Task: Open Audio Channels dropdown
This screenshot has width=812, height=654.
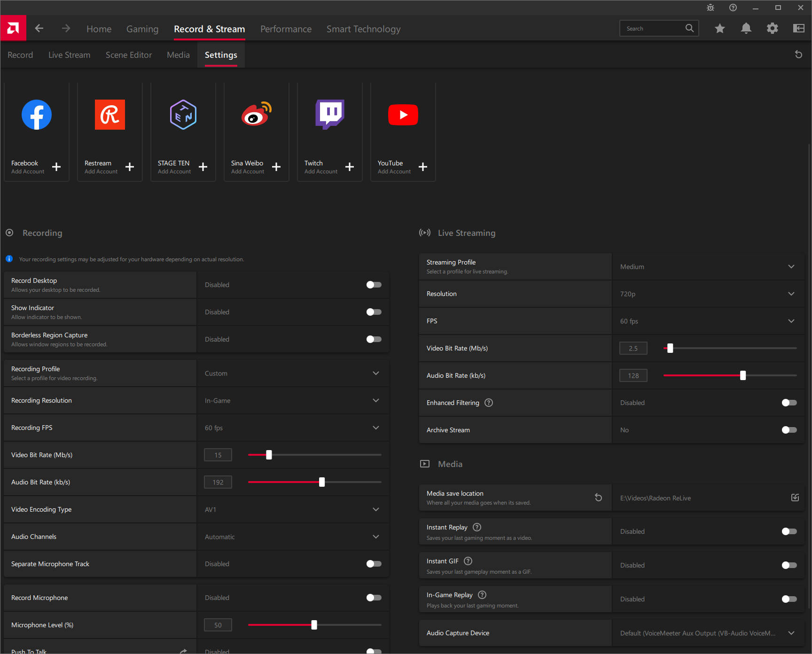Action: [293, 537]
